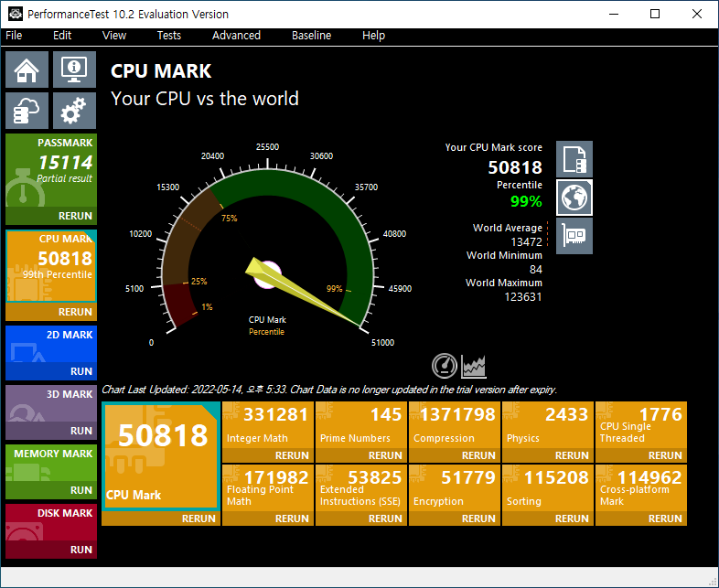Click the World Minimum 84 value
This screenshot has width=719, height=588.
[x=535, y=270]
